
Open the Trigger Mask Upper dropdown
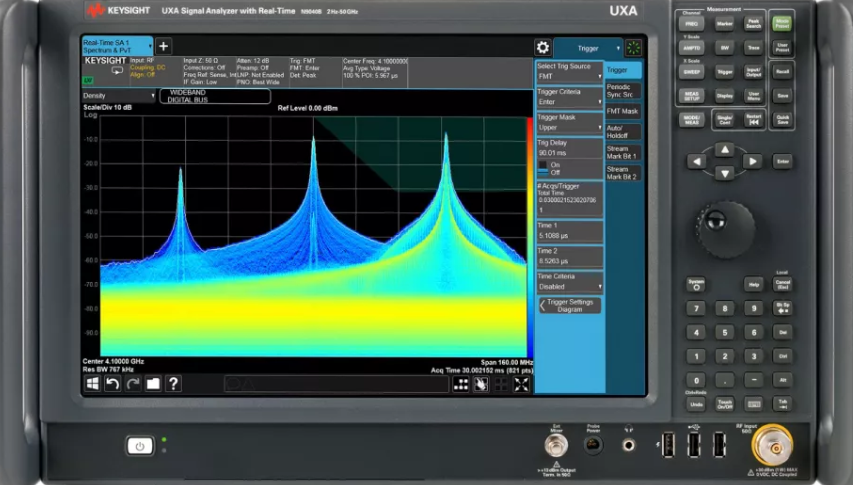pyautogui.click(x=570, y=123)
